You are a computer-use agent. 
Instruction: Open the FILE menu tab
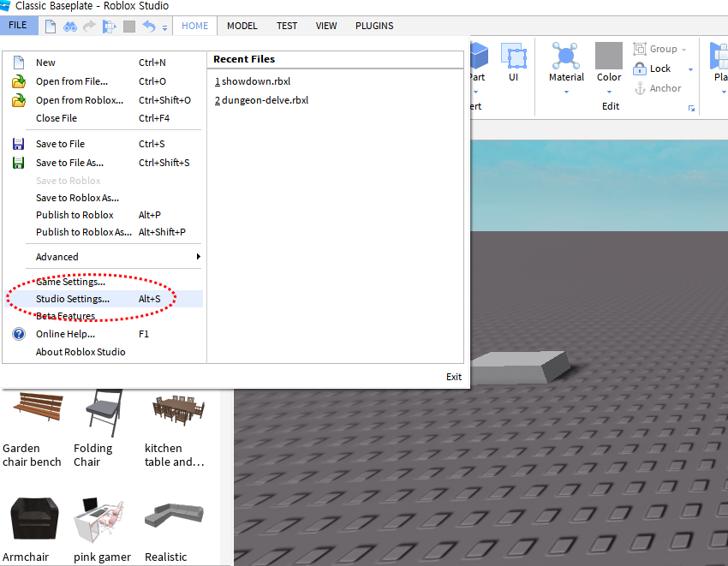click(x=18, y=25)
